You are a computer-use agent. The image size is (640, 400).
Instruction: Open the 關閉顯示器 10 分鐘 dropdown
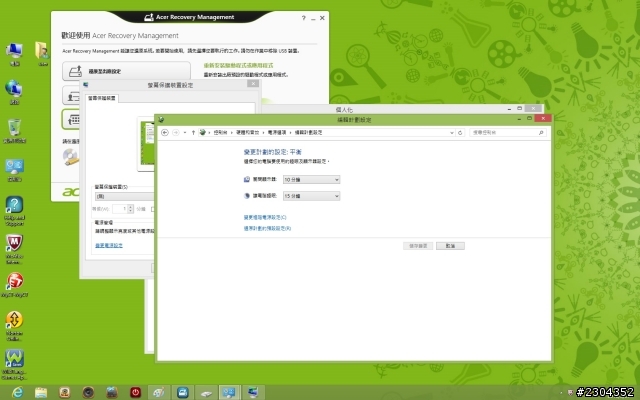pos(311,180)
